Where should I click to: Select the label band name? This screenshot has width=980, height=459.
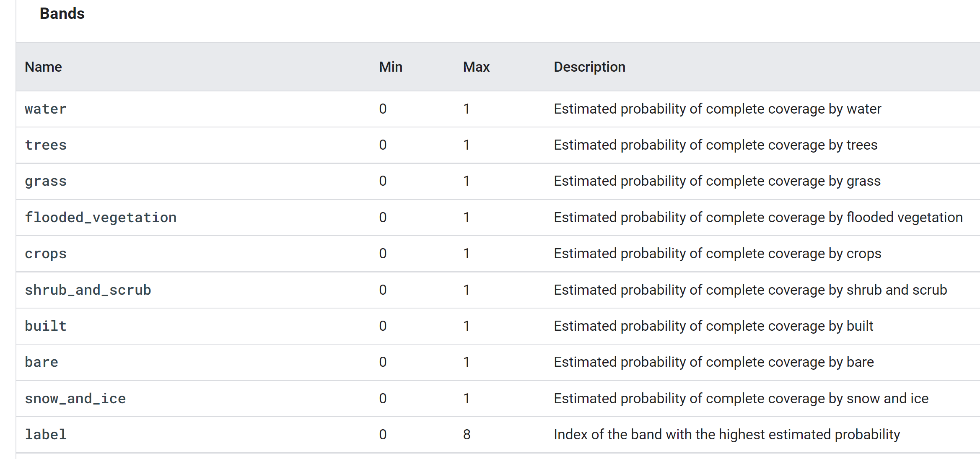(x=45, y=435)
